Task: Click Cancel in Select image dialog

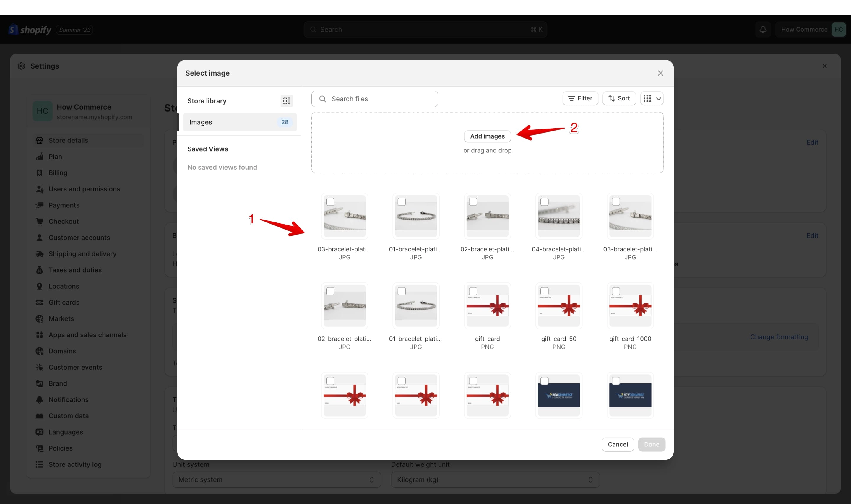Action: [x=618, y=445]
